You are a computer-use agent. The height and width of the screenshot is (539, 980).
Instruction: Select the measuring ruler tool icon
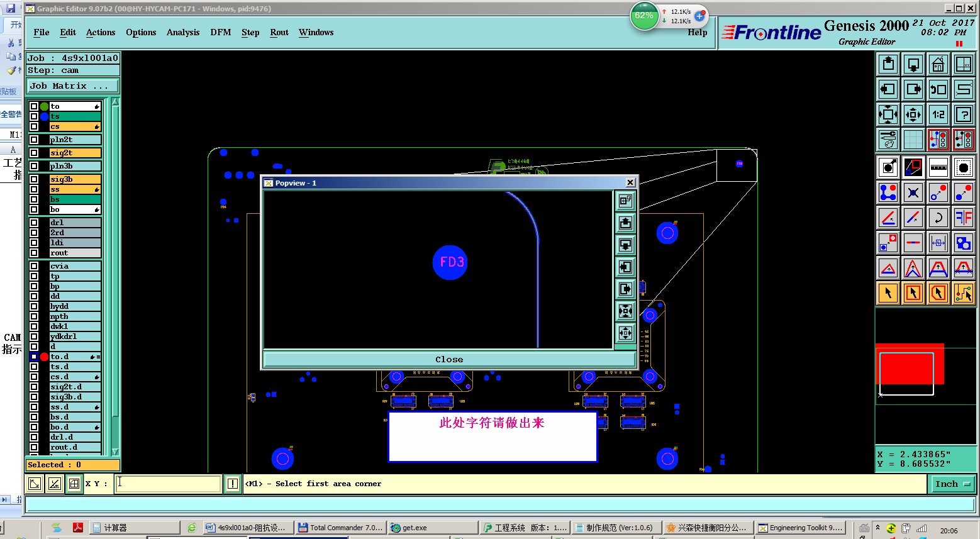tap(938, 167)
